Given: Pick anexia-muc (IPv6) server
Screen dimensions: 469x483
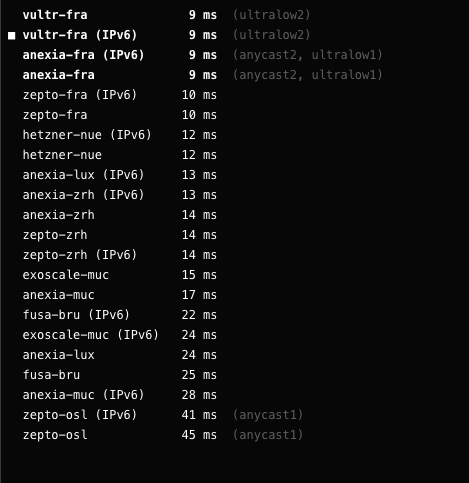Looking at the screenshot, I should click(x=120, y=395).
